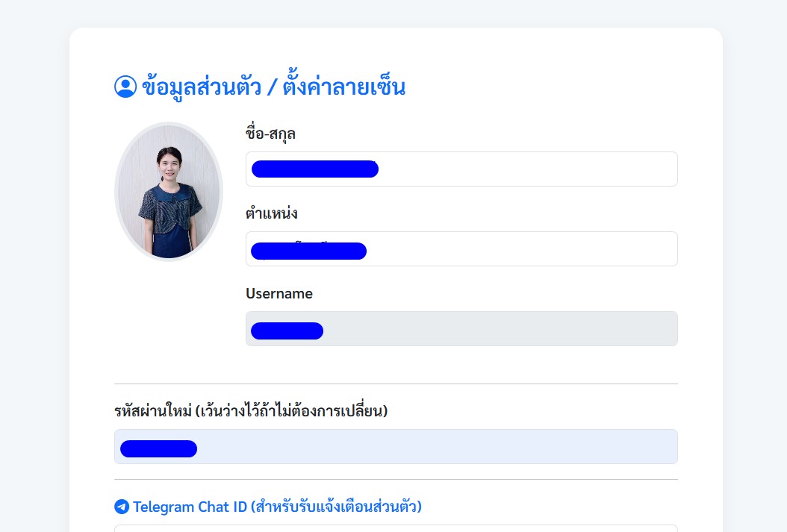Click the Username label

coord(279,293)
